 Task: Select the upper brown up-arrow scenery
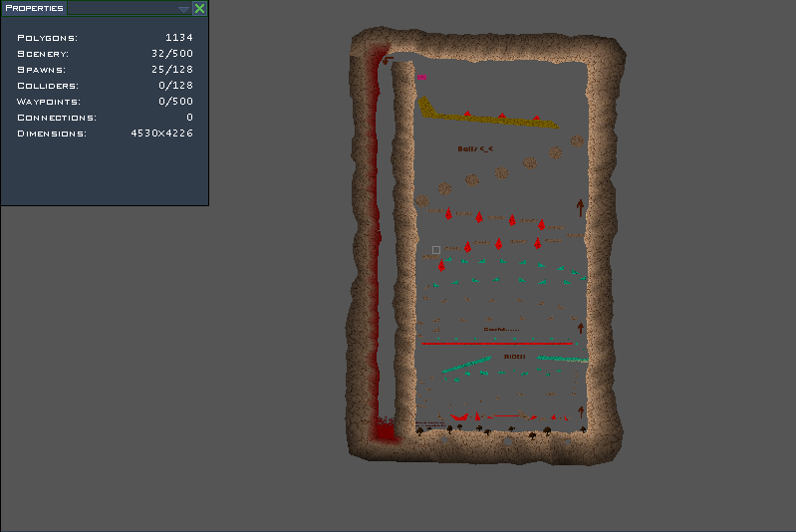click(580, 207)
